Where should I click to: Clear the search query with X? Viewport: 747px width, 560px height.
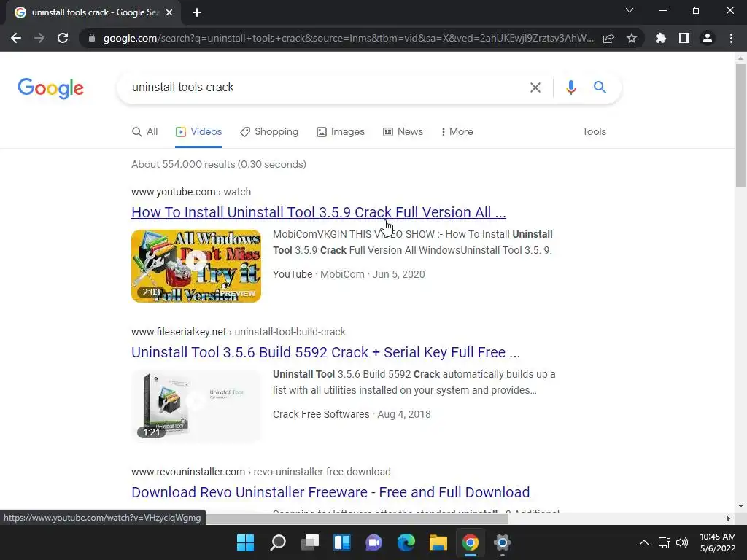point(535,87)
